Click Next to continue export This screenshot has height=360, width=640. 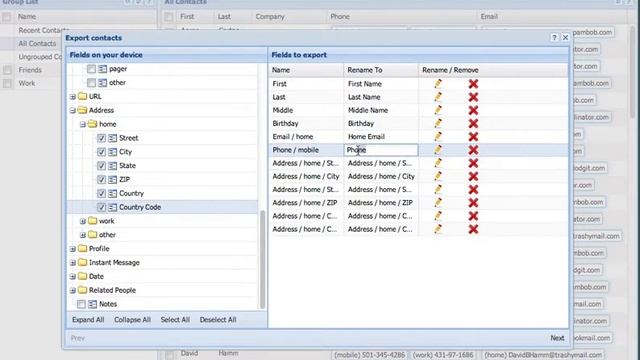[x=557, y=338]
